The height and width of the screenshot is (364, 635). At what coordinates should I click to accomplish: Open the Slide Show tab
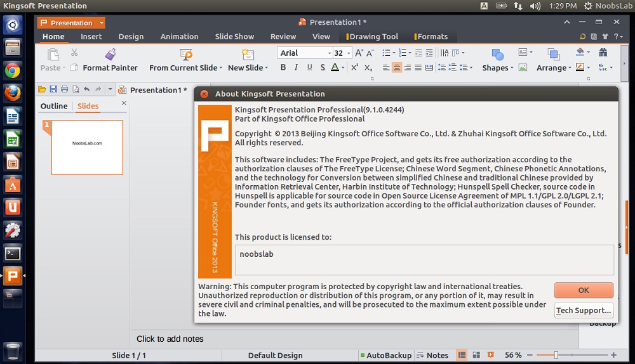tap(234, 36)
